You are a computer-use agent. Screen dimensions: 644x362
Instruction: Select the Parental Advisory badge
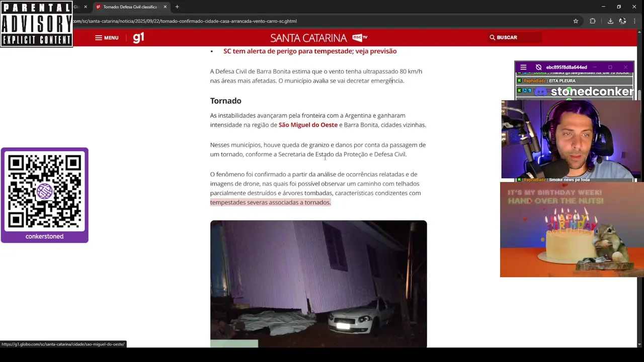(x=36, y=24)
